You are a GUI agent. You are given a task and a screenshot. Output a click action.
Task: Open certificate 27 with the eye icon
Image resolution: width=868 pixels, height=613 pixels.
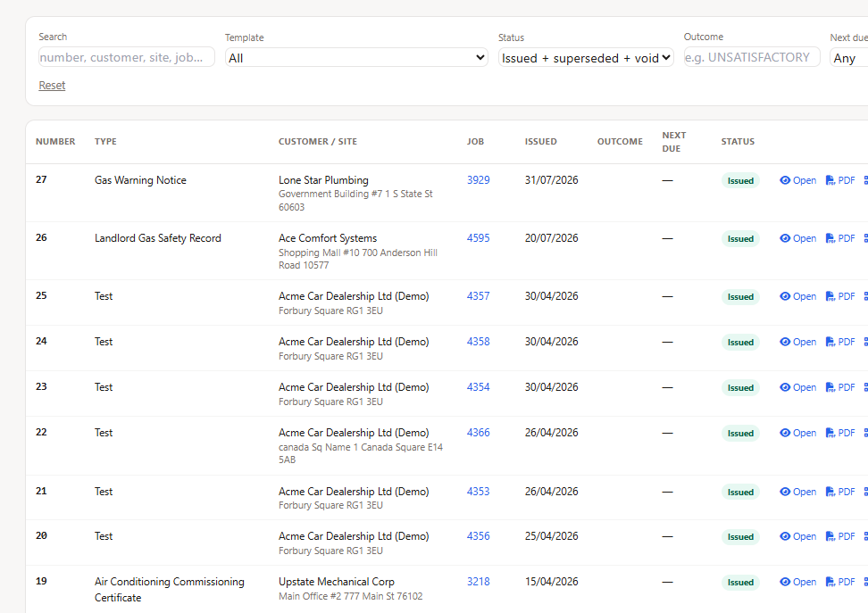pyautogui.click(x=797, y=180)
